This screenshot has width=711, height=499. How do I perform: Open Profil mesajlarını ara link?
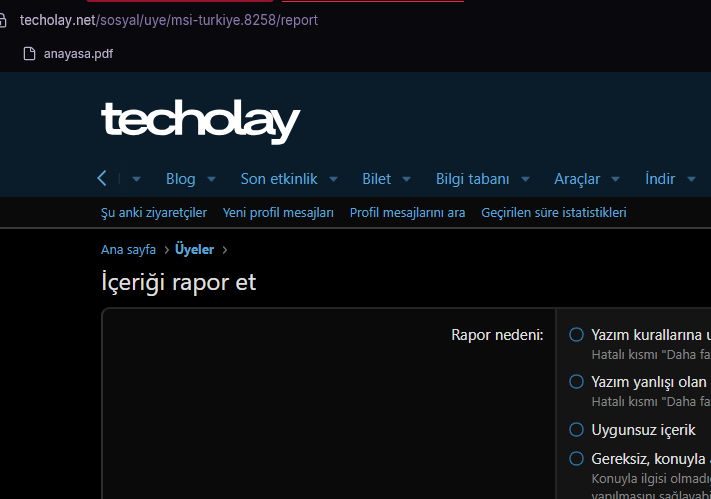tap(407, 212)
